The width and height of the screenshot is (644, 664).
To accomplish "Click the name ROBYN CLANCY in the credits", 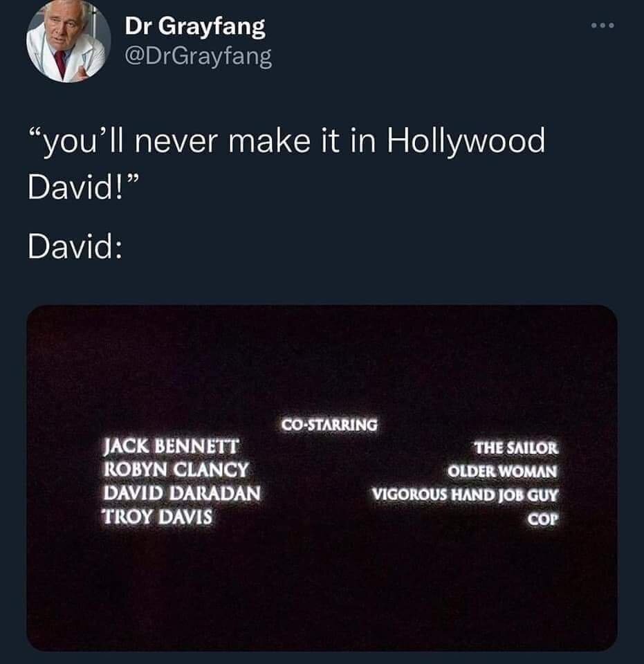I will (x=176, y=470).
